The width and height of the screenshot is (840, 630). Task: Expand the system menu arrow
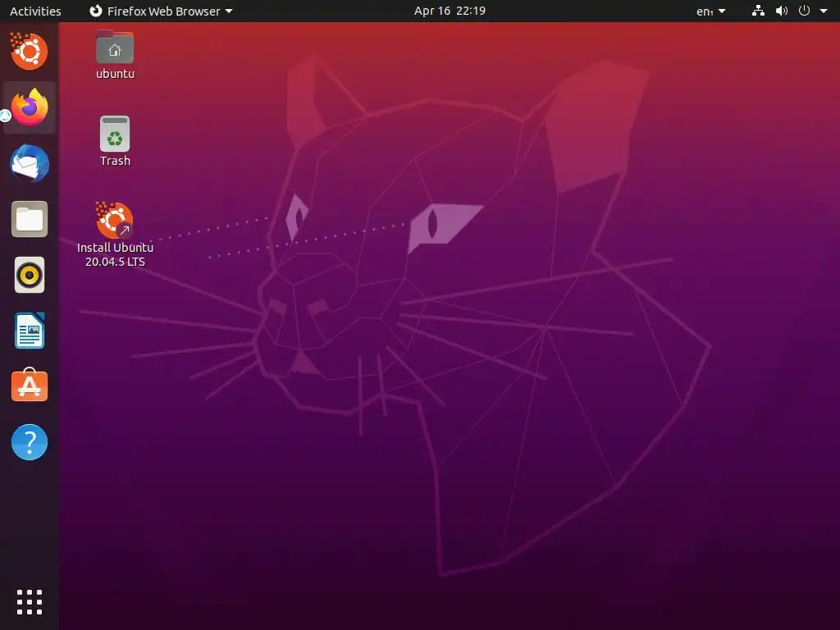824,11
